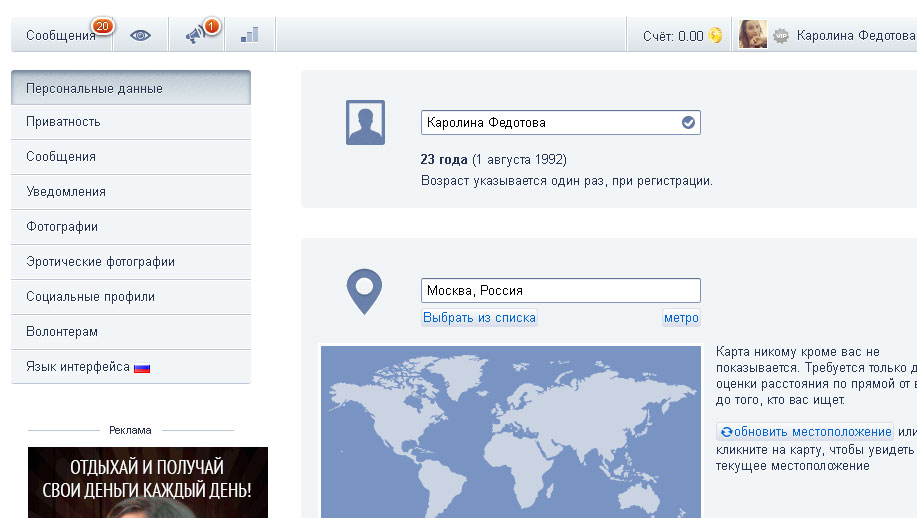Open Сообщения settings in sidebar
Screen dimensions: 917x518
pyautogui.click(x=131, y=157)
